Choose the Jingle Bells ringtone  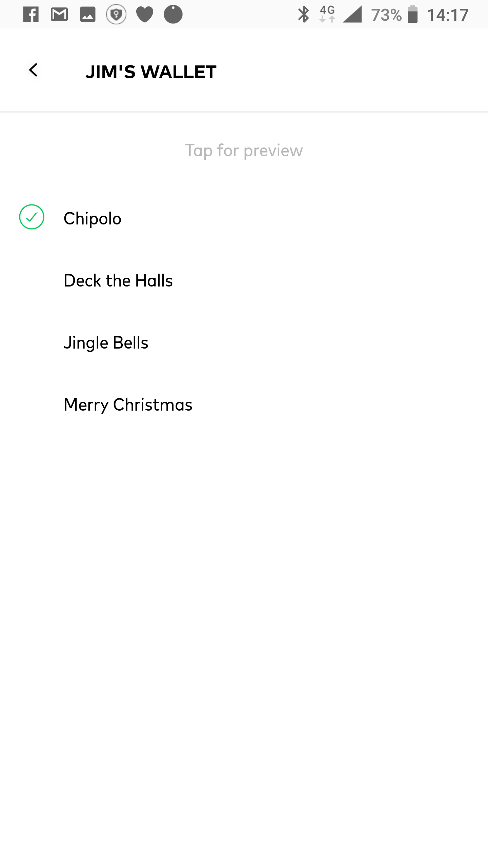click(106, 342)
